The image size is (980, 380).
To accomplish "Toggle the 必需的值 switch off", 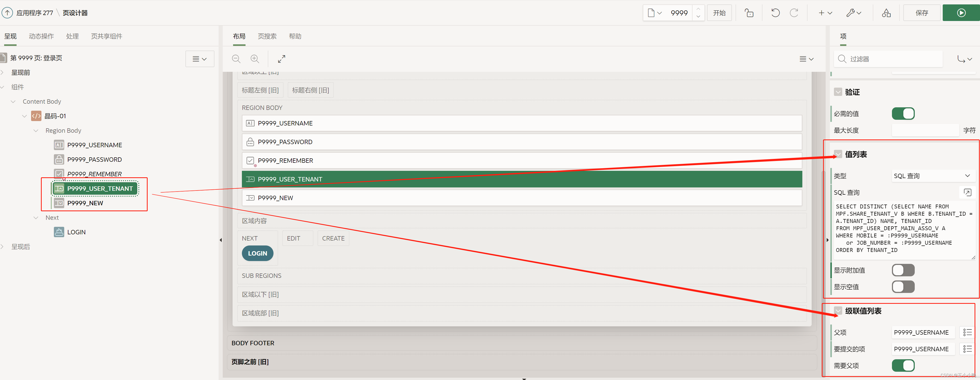I will click(x=903, y=114).
